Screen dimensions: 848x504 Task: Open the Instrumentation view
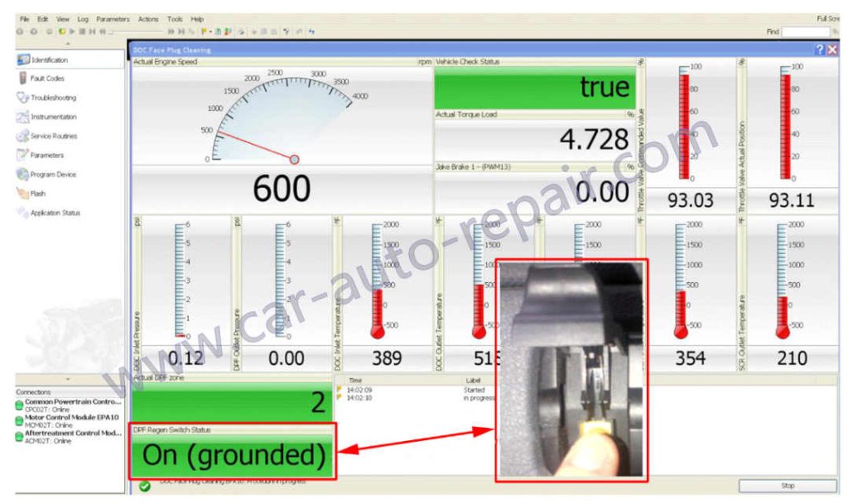click(54, 117)
